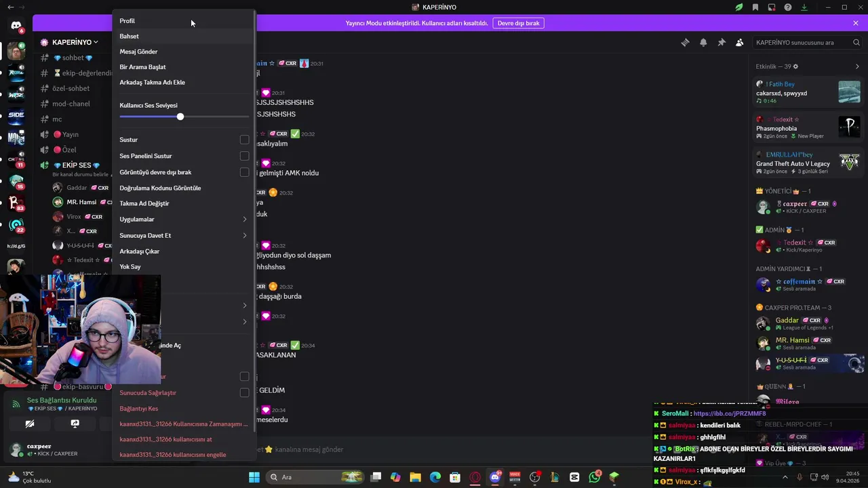Screen dimensions: 868x488
Task: Choose Bahset from the context menu
Action: coord(183,36)
